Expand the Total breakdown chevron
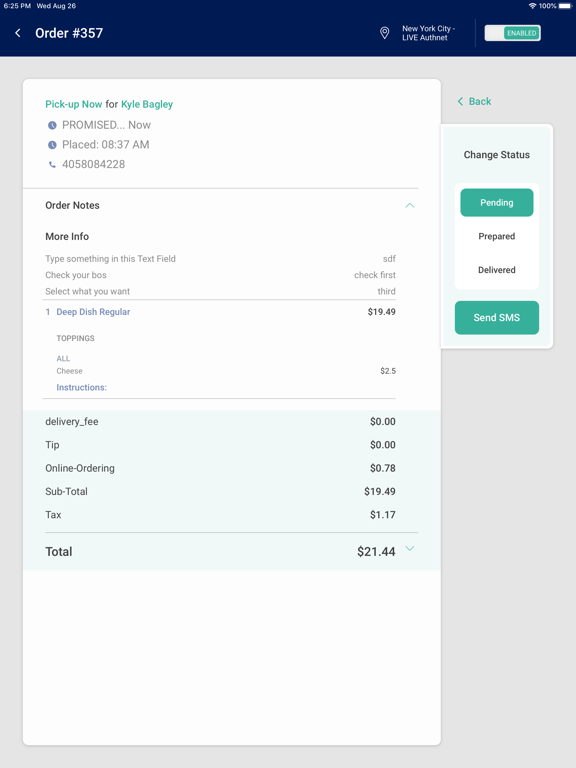576x768 pixels. click(x=409, y=549)
